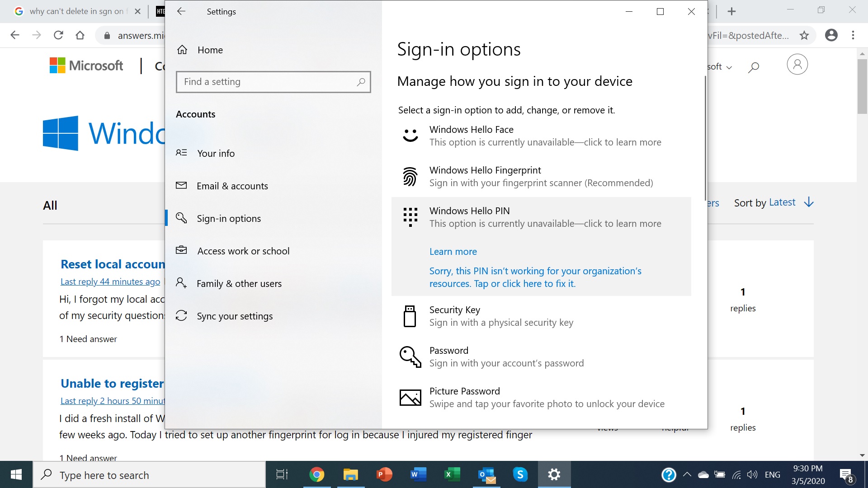Click sign-in avatar on Microsoft page

pos(797,64)
